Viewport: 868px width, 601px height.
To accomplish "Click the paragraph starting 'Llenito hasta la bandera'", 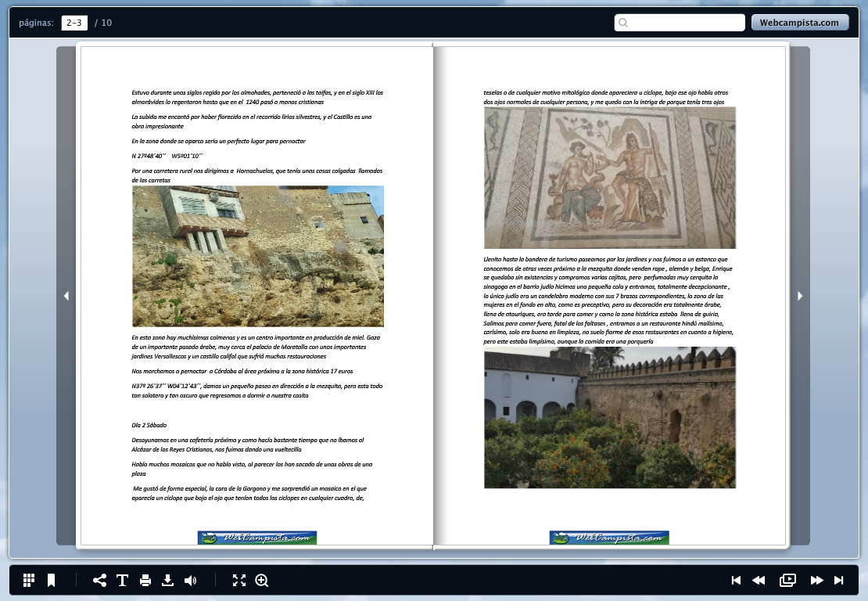I will pos(608,300).
